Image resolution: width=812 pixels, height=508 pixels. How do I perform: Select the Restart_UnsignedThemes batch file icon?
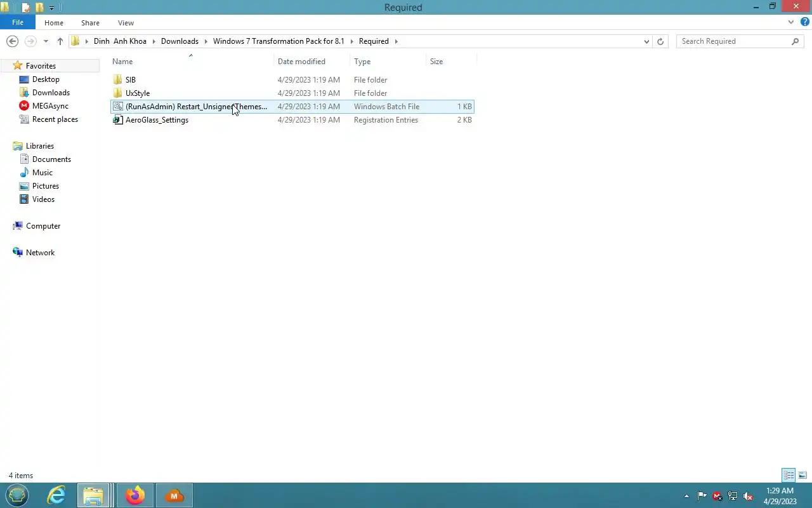click(117, 107)
